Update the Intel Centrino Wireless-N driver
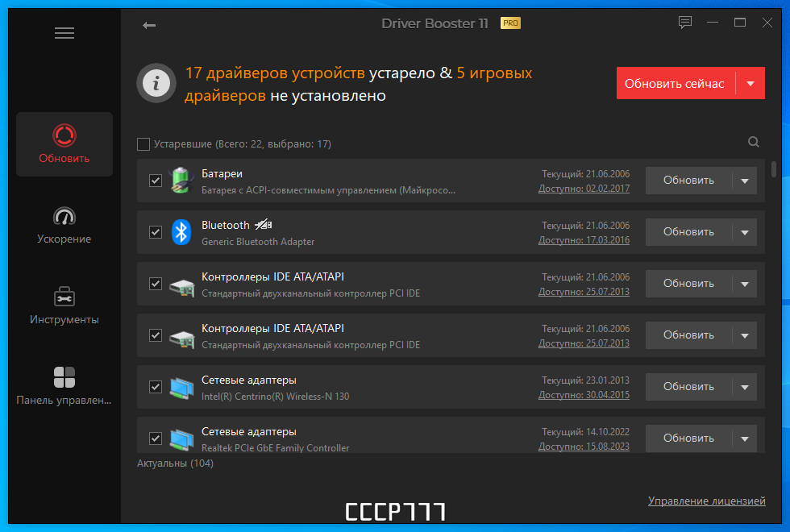Image resolution: width=790 pixels, height=532 pixels. pos(688,387)
